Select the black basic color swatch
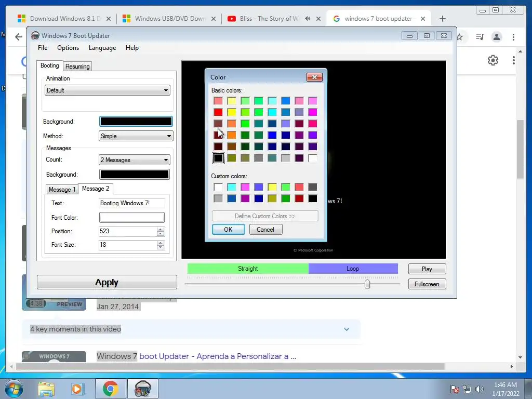The height and width of the screenshot is (399, 532). click(218, 158)
